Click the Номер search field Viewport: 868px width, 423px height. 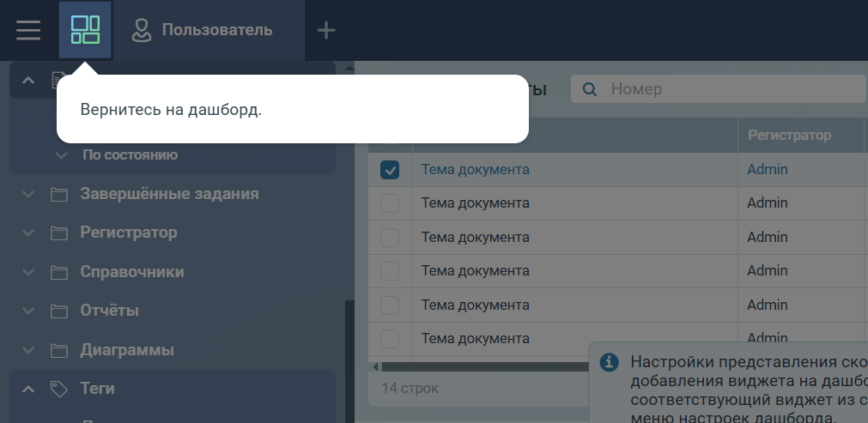point(730,89)
